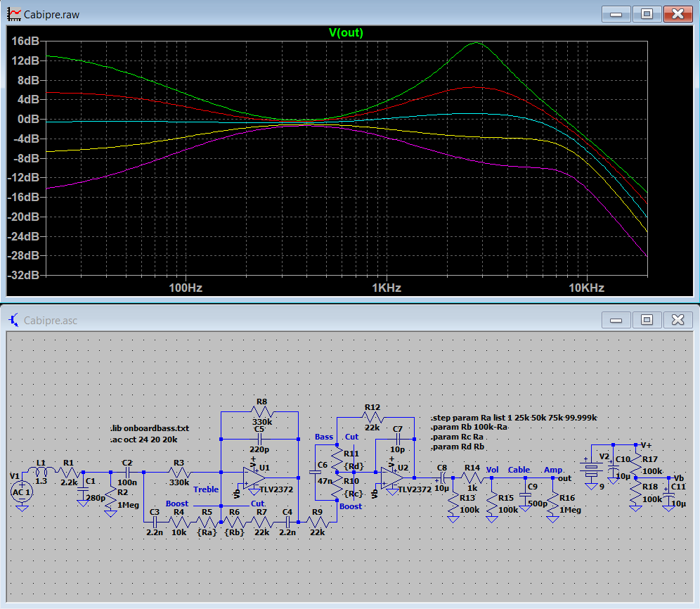
Task: Click the .param Rc Ra directive
Action: pos(457,437)
